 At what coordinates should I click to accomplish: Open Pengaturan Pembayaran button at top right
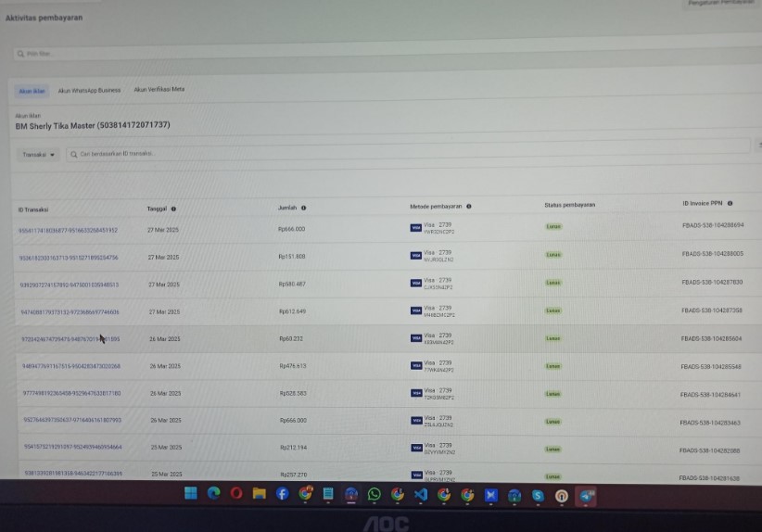click(721, 4)
